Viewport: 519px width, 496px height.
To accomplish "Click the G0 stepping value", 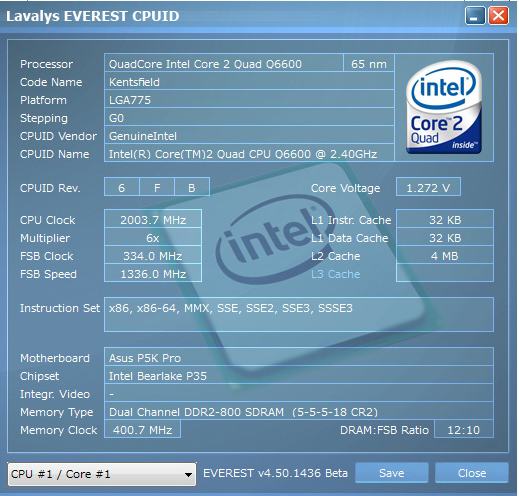I will (x=249, y=118).
